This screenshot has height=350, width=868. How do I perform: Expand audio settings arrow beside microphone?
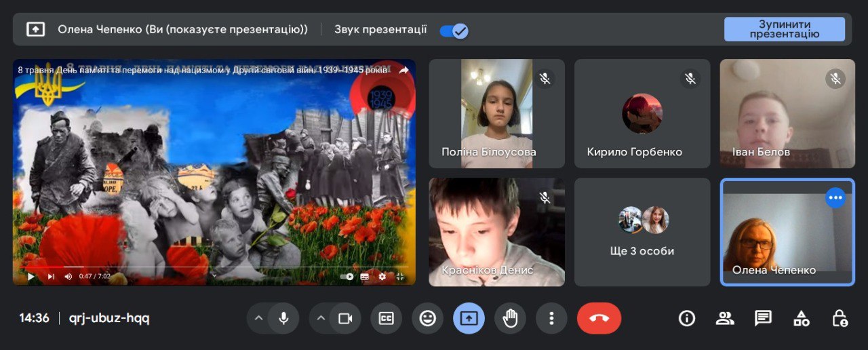point(258,319)
